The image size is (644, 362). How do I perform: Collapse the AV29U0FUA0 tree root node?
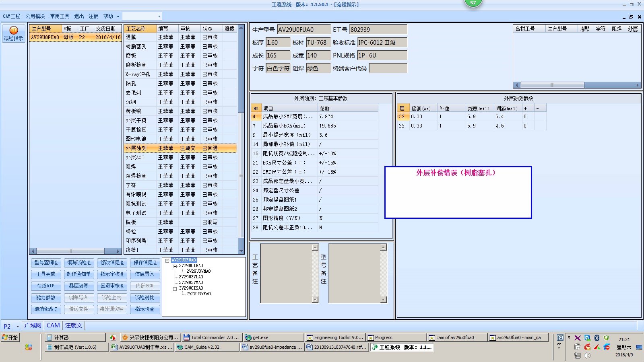point(167,261)
